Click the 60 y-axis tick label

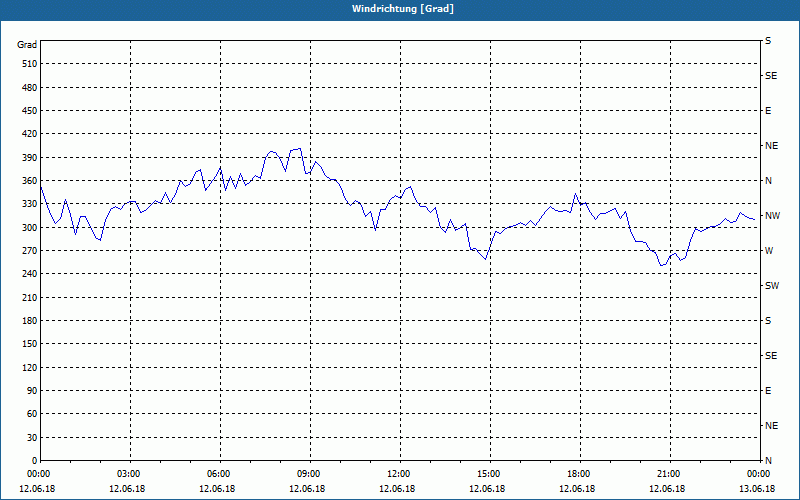[x=32, y=414]
